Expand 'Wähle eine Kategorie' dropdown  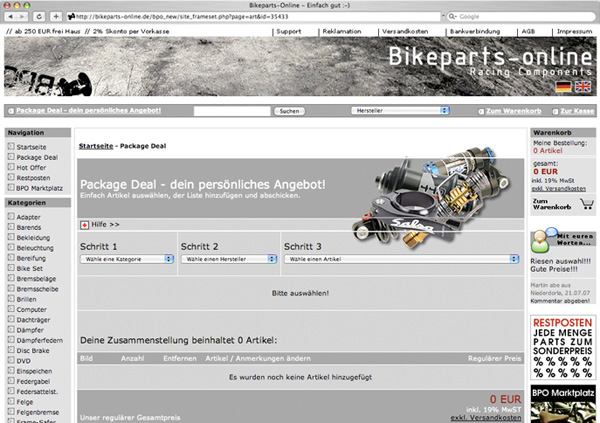pyautogui.click(x=127, y=259)
